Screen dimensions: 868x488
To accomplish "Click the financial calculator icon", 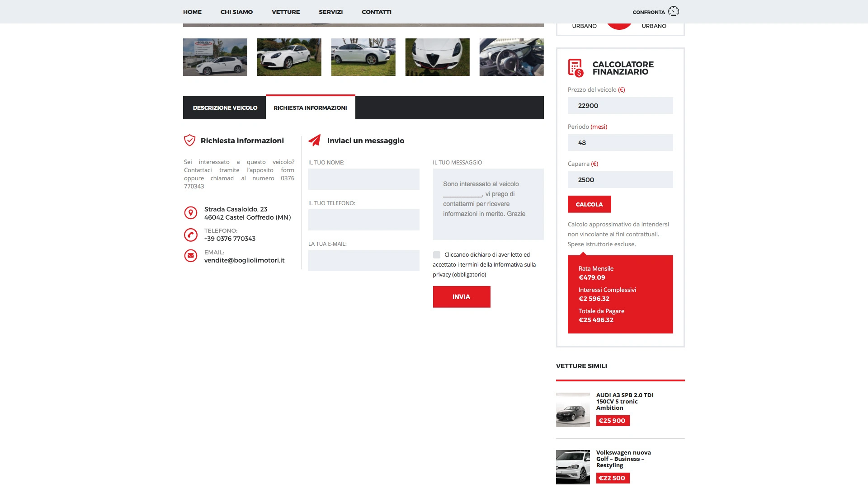I will pyautogui.click(x=576, y=68).
